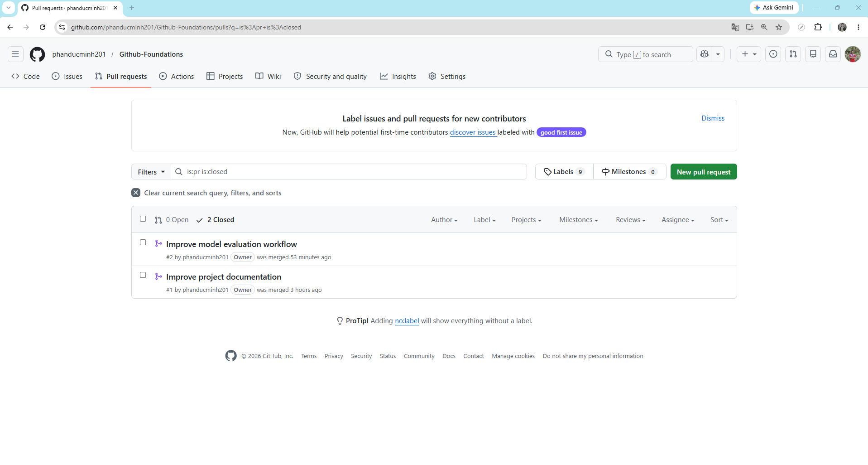Switch to the Actions tab
The image size is (868, 465).
click(x=177, y=77)
